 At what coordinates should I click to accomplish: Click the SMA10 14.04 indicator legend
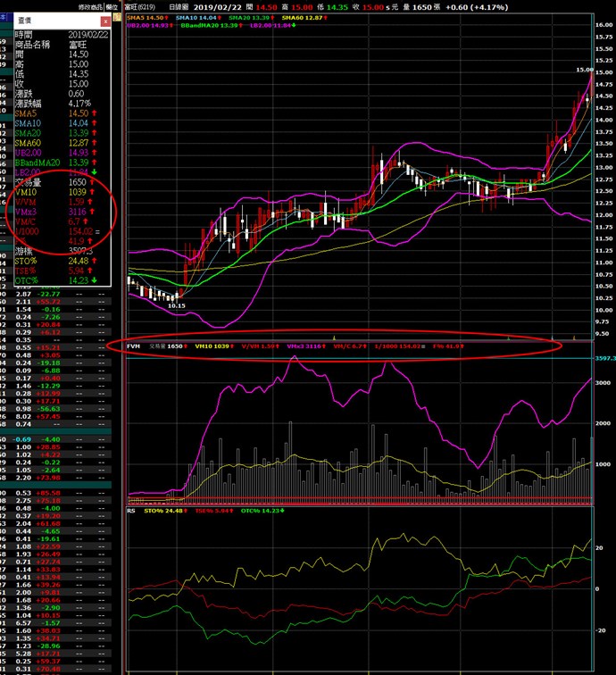click(x=197, y=16)
